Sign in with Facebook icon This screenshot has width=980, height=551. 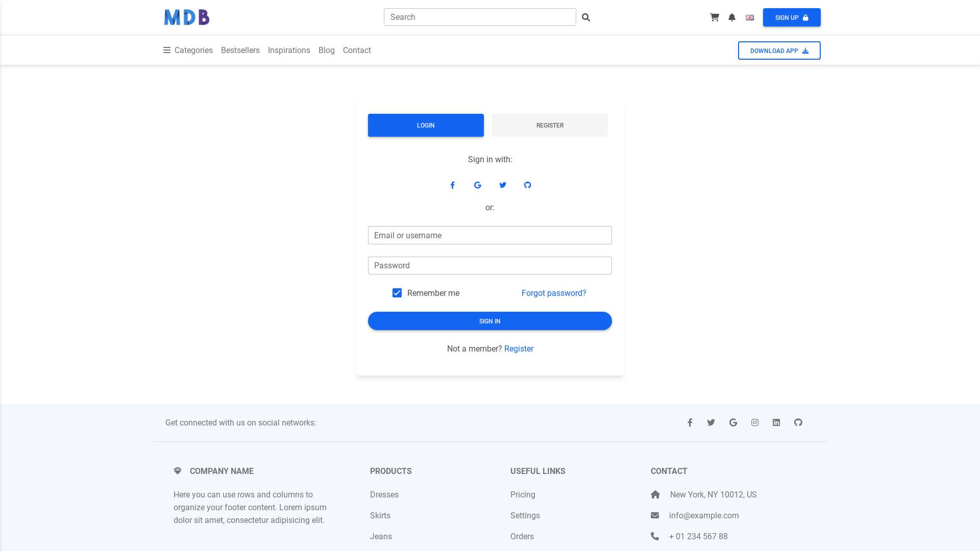point(452,185)
